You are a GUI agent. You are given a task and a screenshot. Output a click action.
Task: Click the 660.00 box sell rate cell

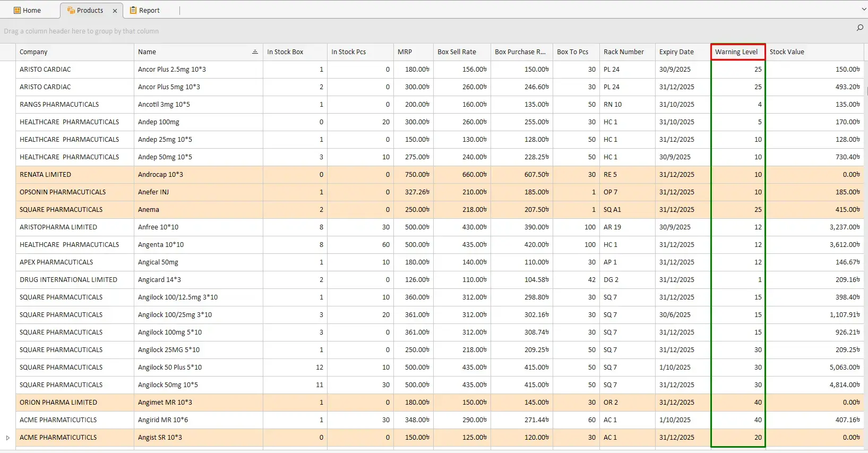462,175
